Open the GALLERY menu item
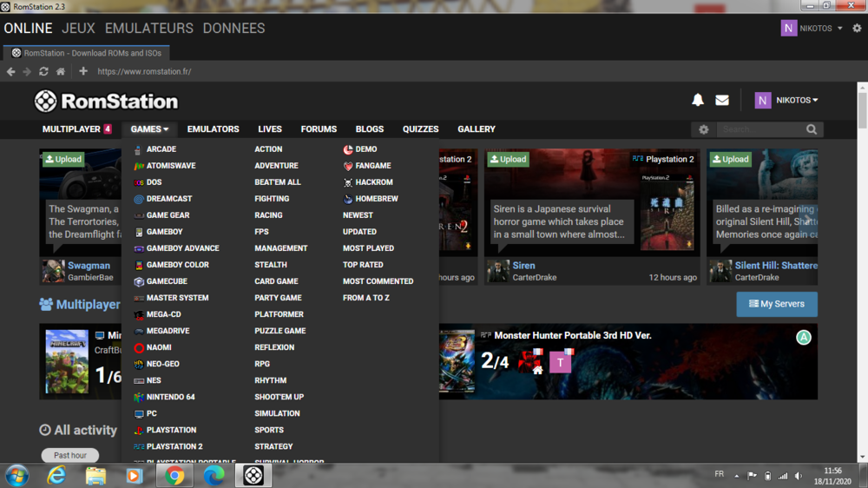The width and height of the screenshot is (868, 488). [x=476, y=129]
